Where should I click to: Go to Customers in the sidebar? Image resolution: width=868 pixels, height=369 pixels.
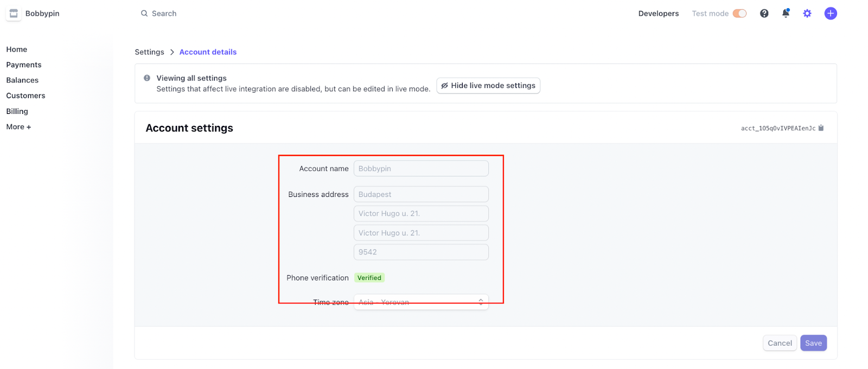click(25, 96)
